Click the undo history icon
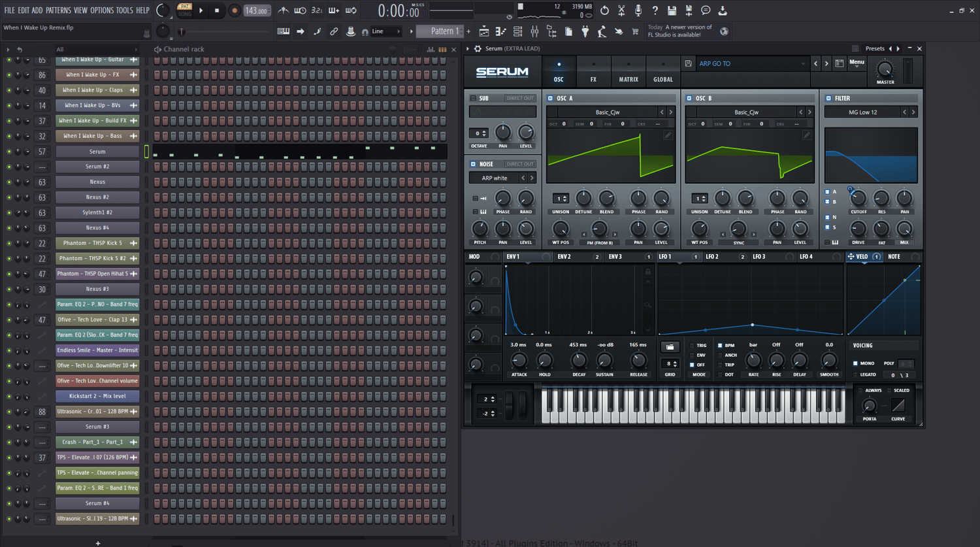 click(604, 10)
